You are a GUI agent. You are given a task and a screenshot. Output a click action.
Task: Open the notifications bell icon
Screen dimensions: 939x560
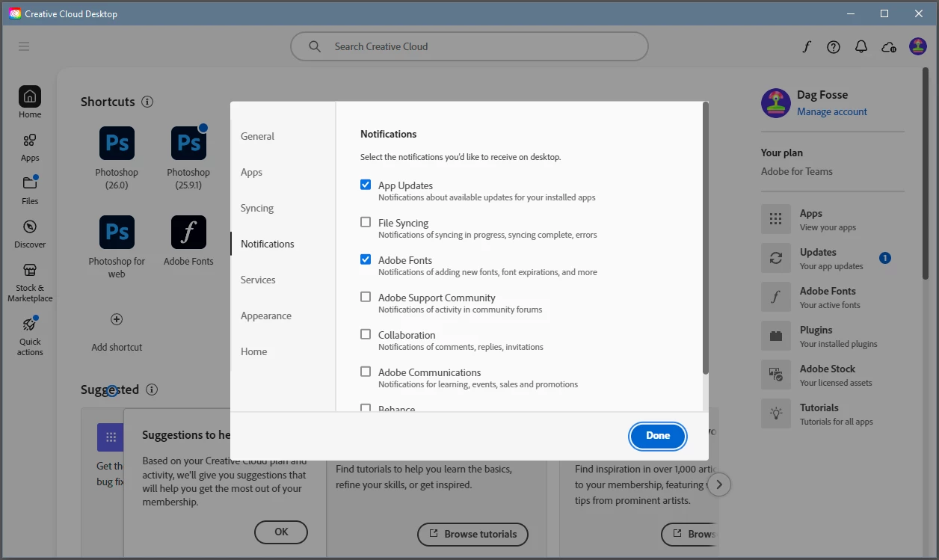click(861, 46)
